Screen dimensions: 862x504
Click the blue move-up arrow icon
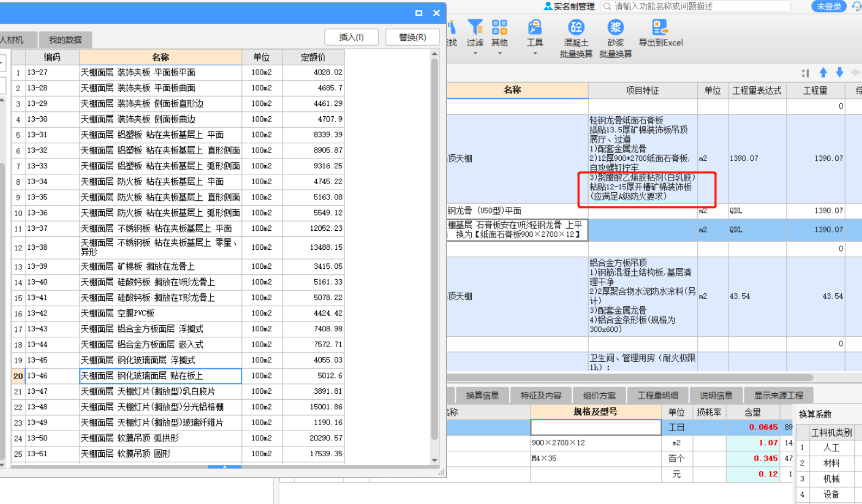tap(823, 72)
